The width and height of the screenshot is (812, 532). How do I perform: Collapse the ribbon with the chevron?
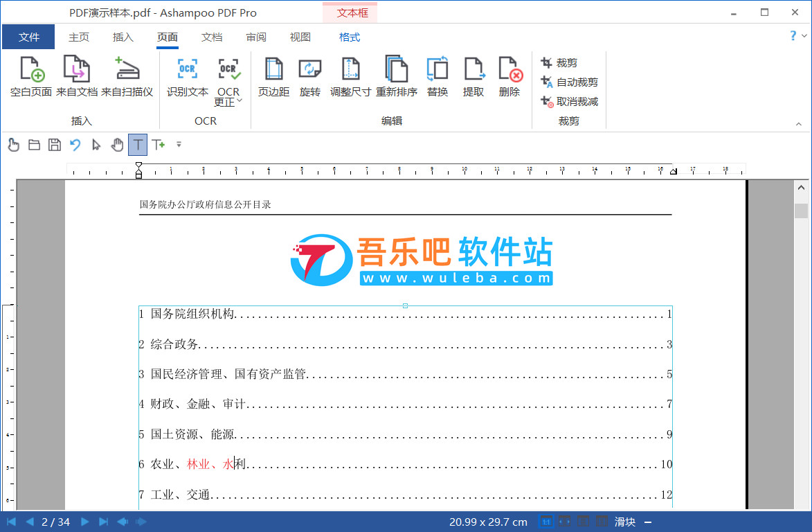tap(799, 124)
